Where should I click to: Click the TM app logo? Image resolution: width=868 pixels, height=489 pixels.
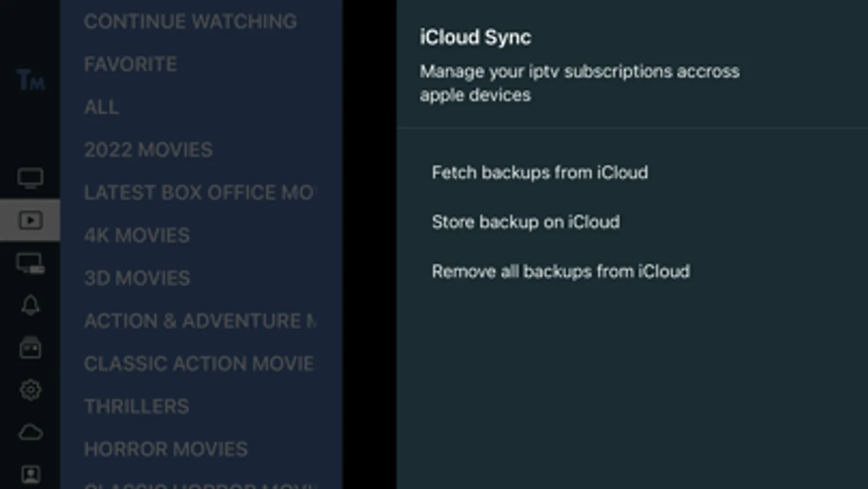30,80
